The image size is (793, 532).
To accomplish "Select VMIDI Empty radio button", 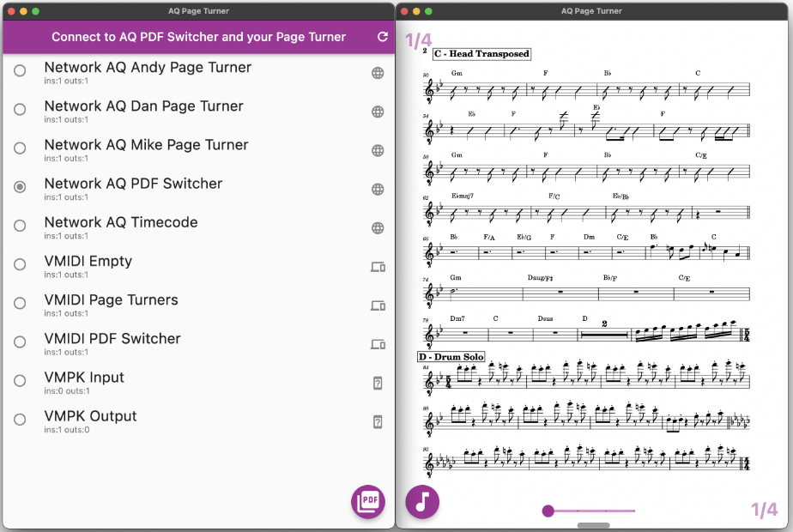I will 20,264.
